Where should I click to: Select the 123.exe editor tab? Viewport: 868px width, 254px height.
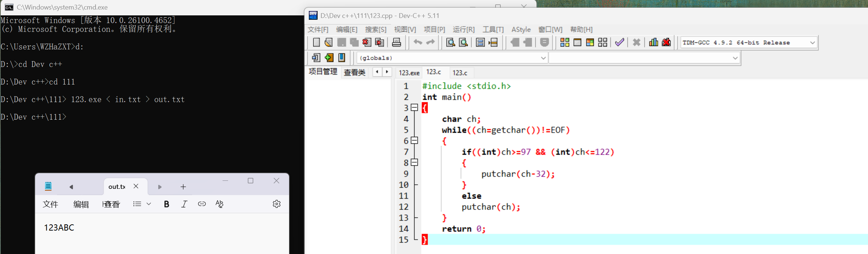coord(409,73)
